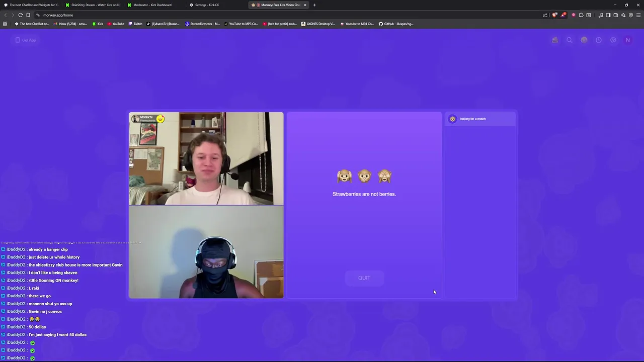Open the '[free for profit]' bookmark

tap(280, 24)
